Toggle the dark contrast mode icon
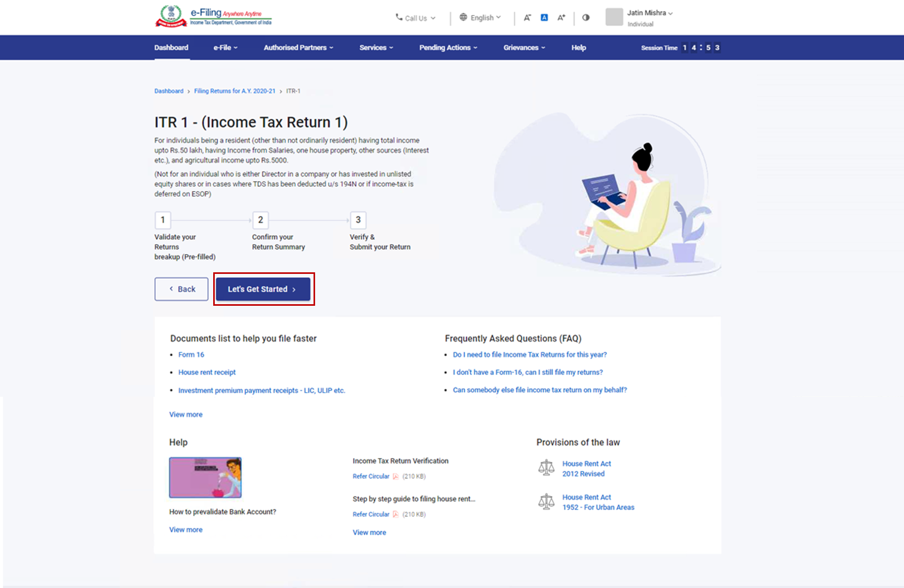Viewport: 904px width, 588px height. 585,17
